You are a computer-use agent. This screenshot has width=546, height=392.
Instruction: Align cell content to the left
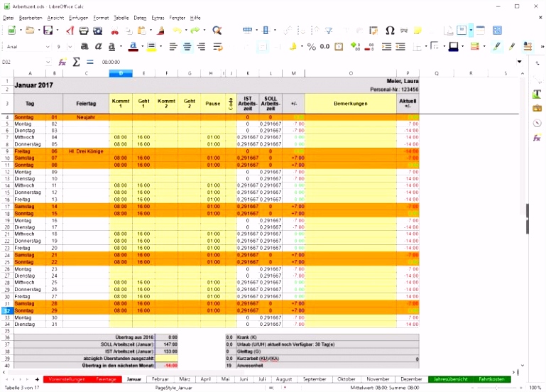pyautogui.click(x=173, y=47)
